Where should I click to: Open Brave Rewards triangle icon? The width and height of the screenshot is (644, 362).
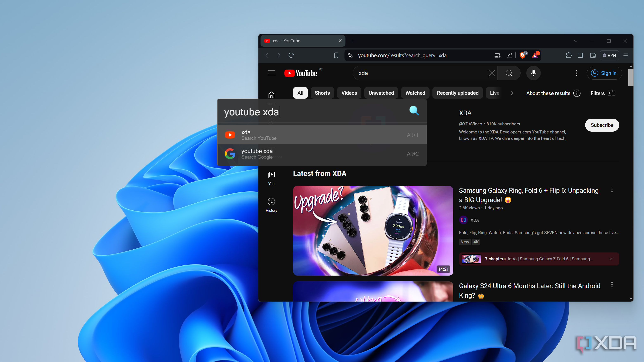[535, 55]
